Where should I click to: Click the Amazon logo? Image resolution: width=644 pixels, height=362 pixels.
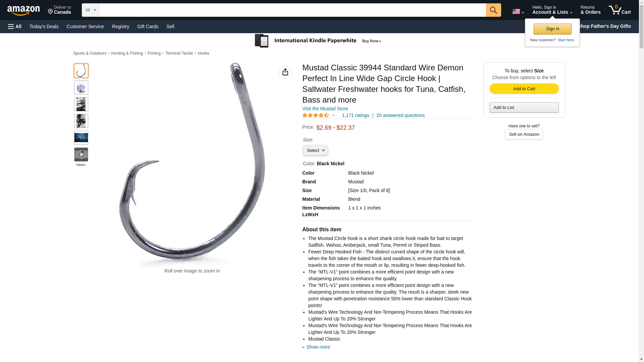[23, 11]
